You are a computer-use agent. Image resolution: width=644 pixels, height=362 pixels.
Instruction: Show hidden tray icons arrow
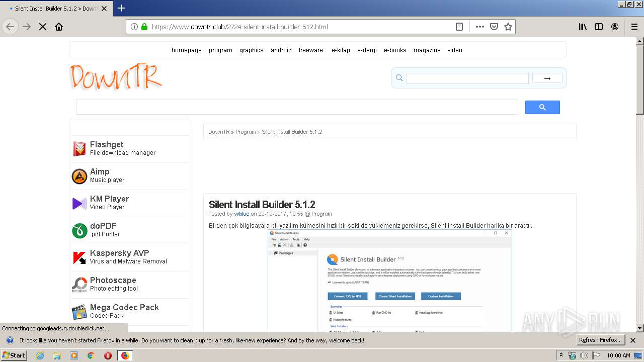click(x=561, y=355)
